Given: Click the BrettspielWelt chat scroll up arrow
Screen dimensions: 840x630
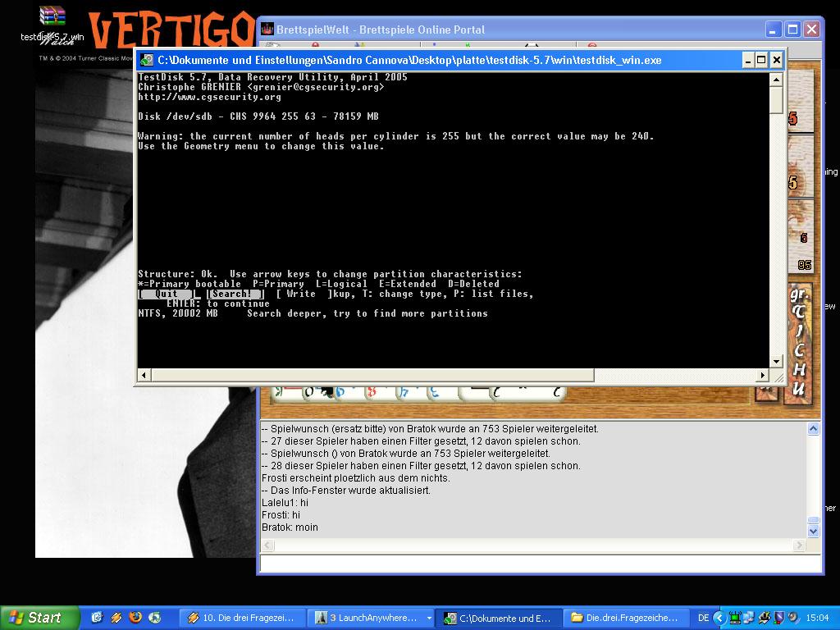Looking at the screenshot, I should pos(813,428).
